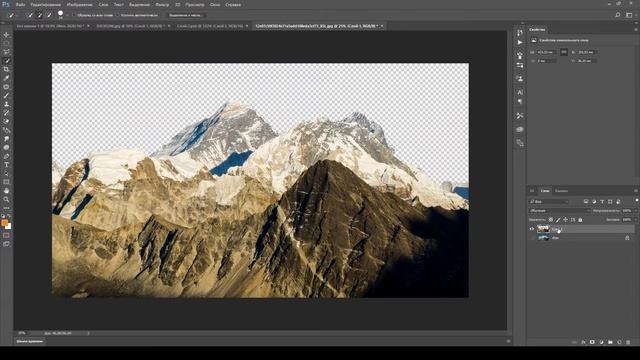Open the Actions panel play icon
640x360 pixels.
[x=520, y=42]
